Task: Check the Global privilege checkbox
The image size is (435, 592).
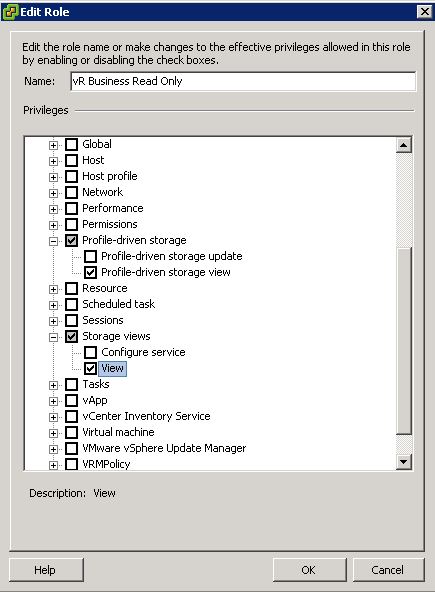Action: (71, 144)
